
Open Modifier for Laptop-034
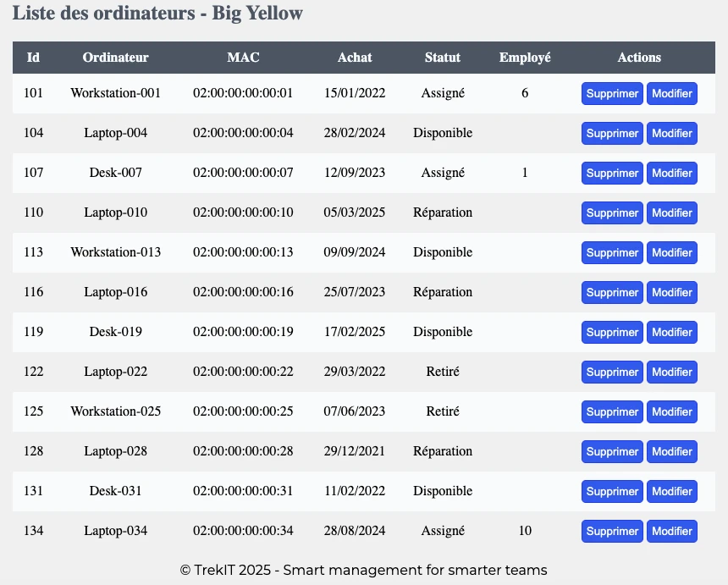pos(672,531)
